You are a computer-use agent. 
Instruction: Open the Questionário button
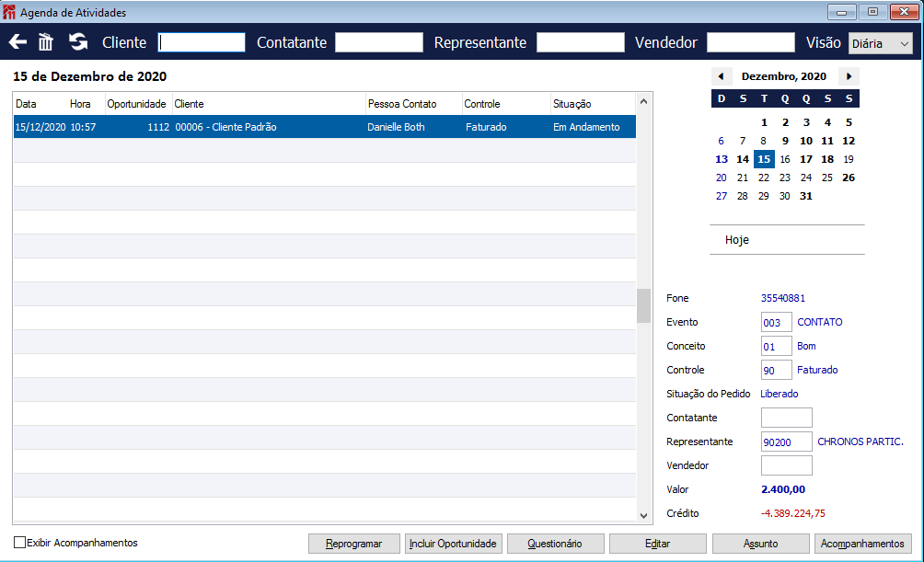555,544
